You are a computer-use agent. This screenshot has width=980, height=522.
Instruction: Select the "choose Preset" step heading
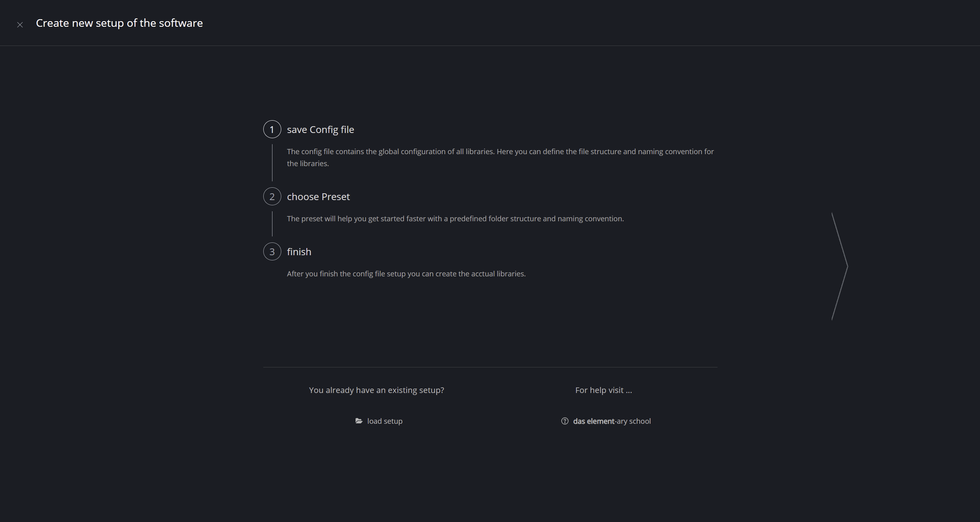[x=318, y=197]
